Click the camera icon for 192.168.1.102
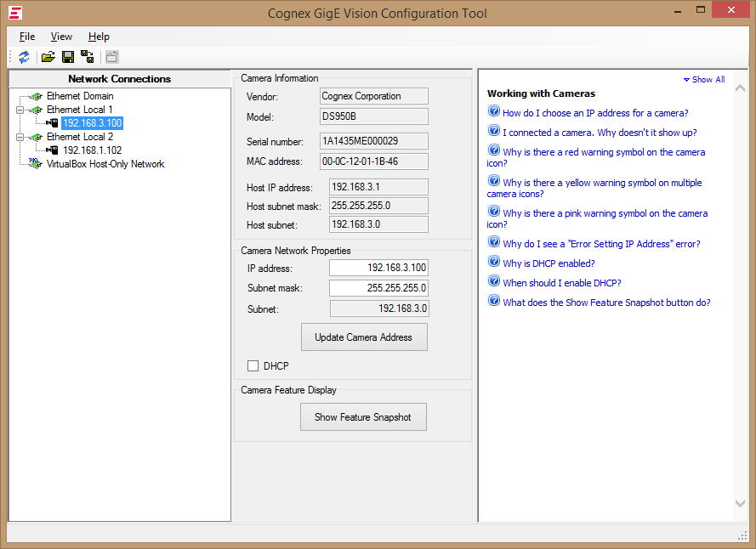 [x=51, y=150]
